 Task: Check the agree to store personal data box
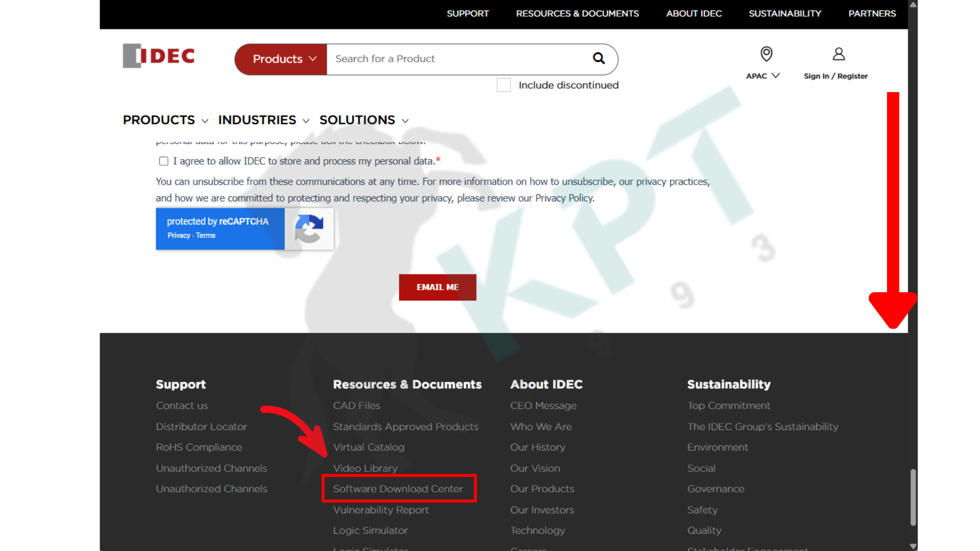pos(163,161)
